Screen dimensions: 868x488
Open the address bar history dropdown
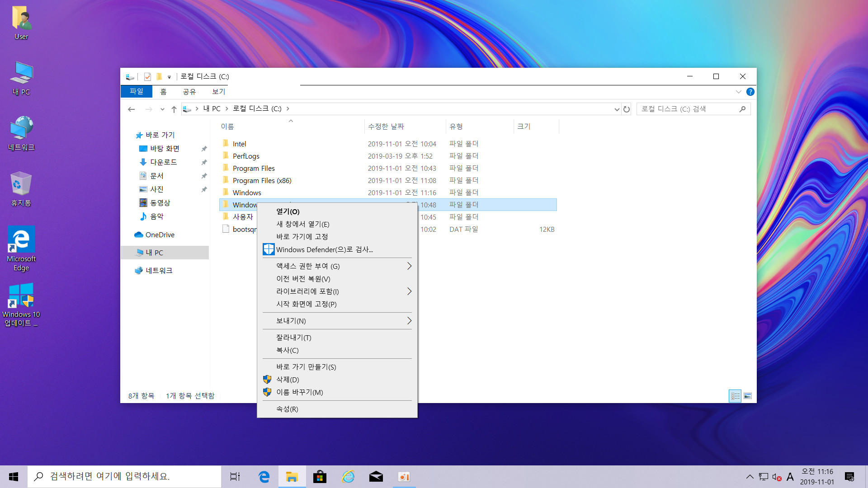tap(617, 109)
